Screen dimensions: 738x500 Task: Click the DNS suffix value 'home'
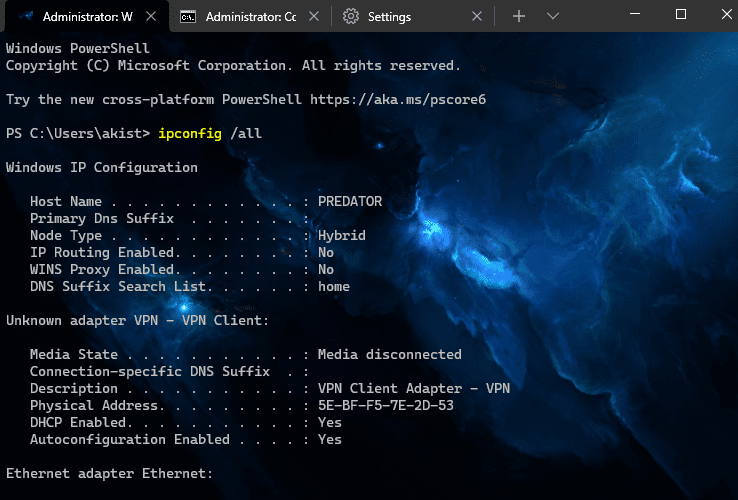coord(334,286)
